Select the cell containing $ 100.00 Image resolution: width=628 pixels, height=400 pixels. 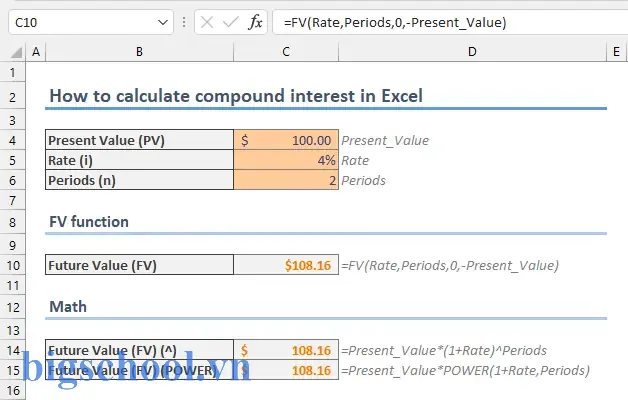pyautogui.click(x=286, y=140)
